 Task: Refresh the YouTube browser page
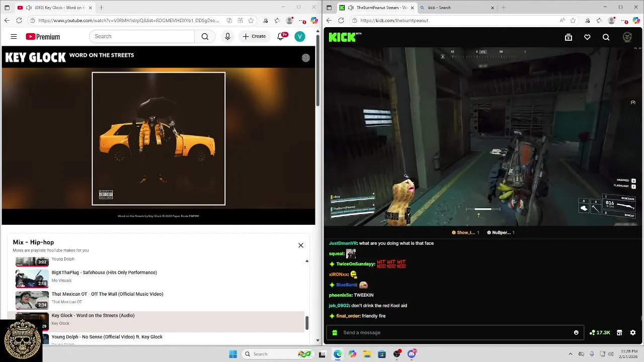coord(19,21)
